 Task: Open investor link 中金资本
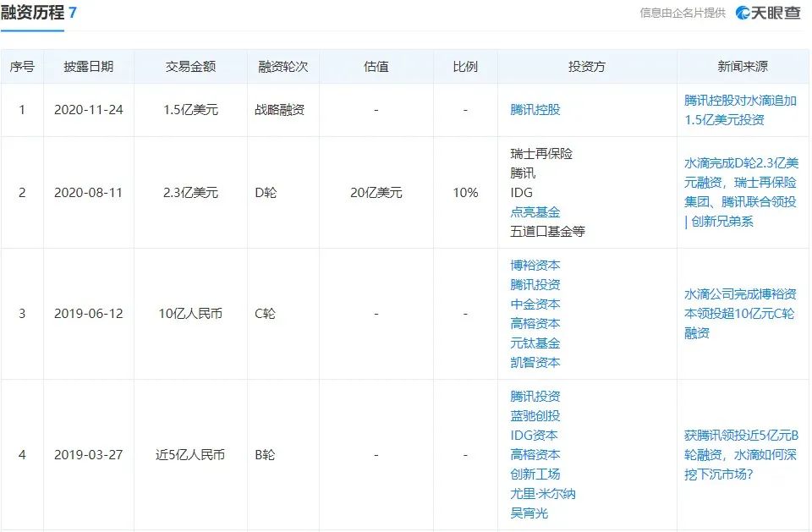(535, 304)
